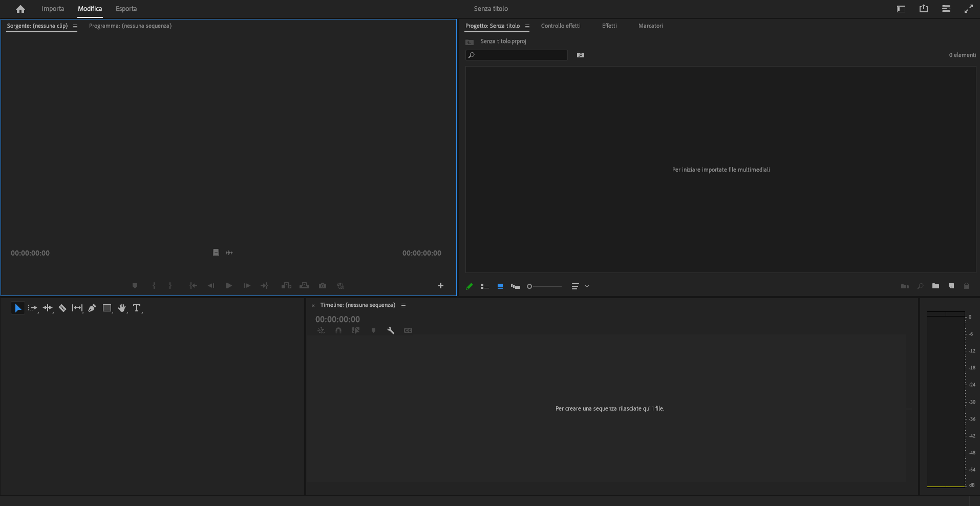Export a frame with the camera icon
The image size is (980, 506).
point(323,286)
